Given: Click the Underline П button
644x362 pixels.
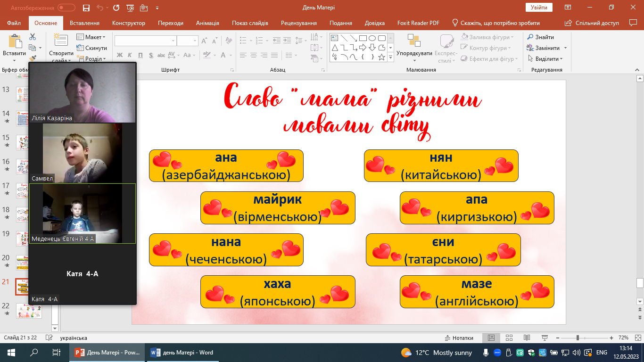Looking at the screenshot, I should coord(140,55).
